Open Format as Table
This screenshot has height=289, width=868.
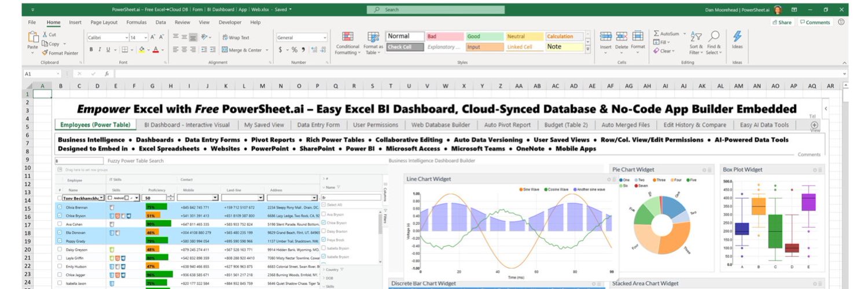[373, 43]
